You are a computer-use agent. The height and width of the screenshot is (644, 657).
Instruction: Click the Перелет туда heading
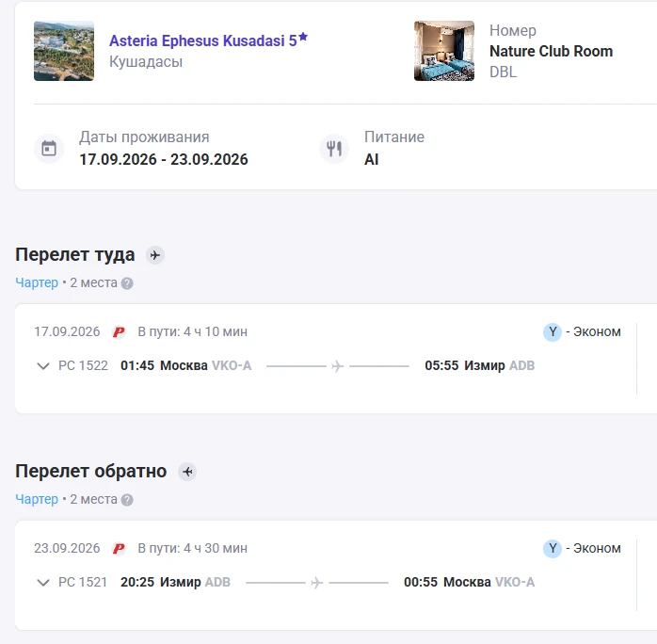coord(75,255)
